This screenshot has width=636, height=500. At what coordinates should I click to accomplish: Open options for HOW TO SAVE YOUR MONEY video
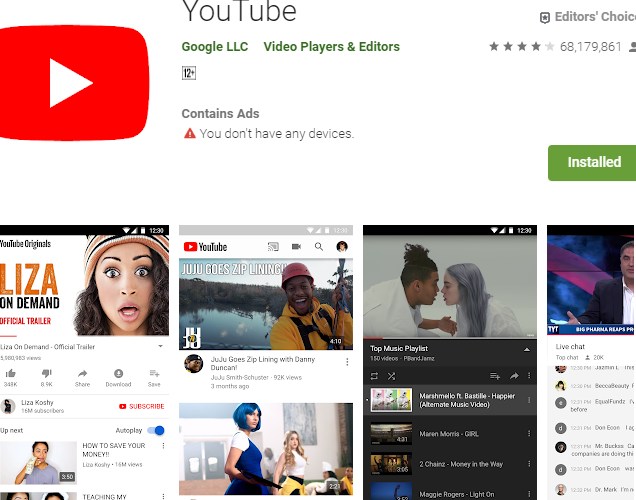[x=163, y=446]
